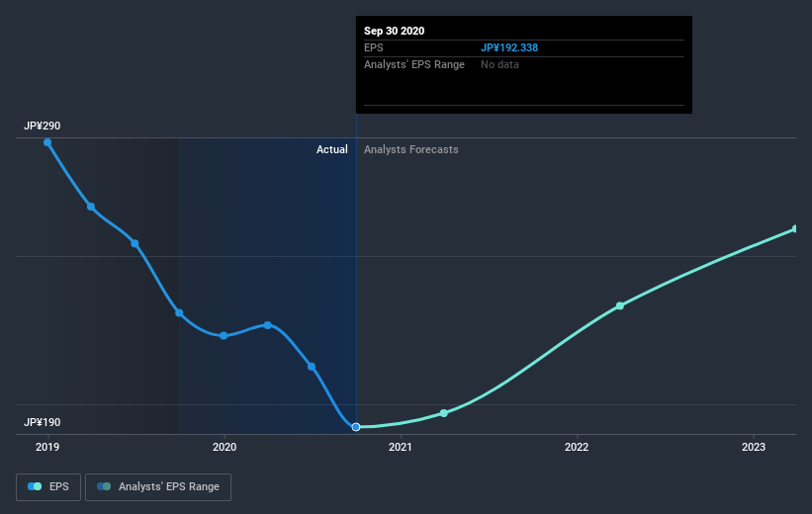The height and width of the screenshot is (514, 812).
Task: Click the 'Actual' label
Action: (x=332, y=149)
